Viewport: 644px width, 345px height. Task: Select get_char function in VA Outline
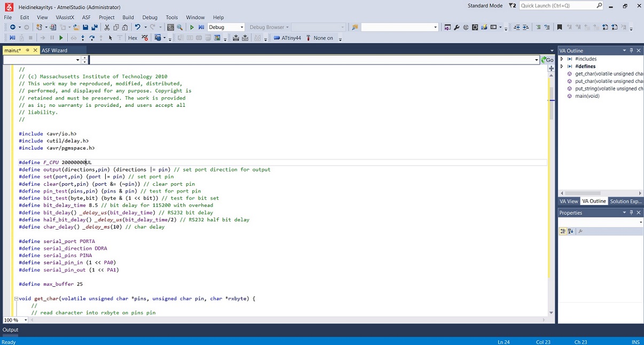[x=609, y=74]
